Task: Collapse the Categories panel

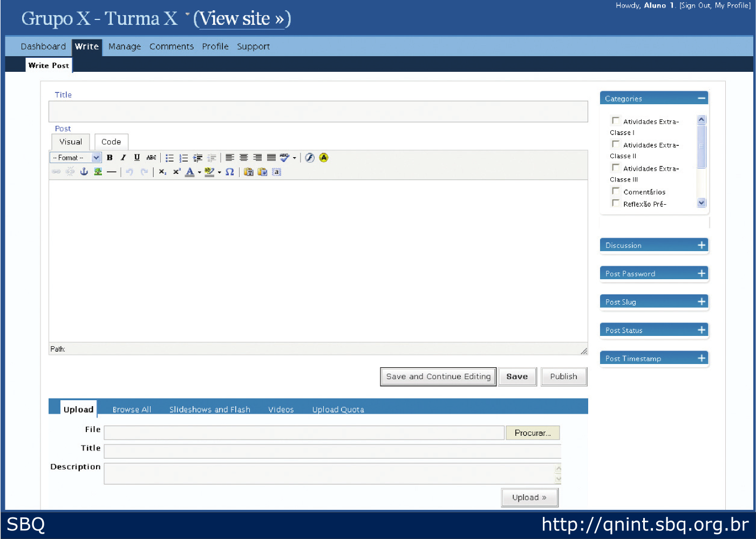Action: 701,98
